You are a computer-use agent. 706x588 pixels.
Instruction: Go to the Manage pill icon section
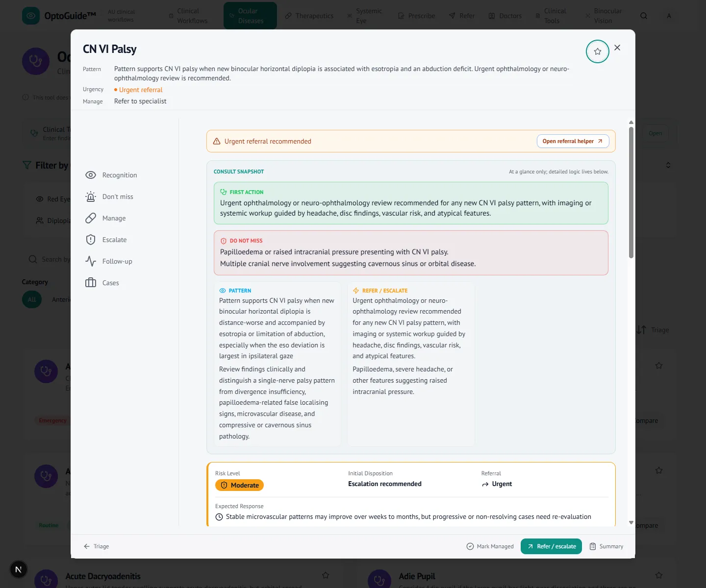105,218
